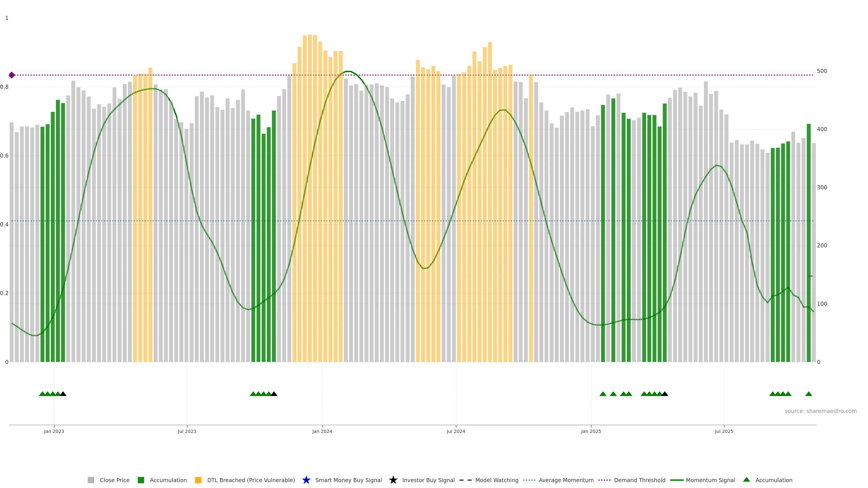Click the orange DTL Breached color swatch
Screen dimensions: 868x488
tap(198, 480)
